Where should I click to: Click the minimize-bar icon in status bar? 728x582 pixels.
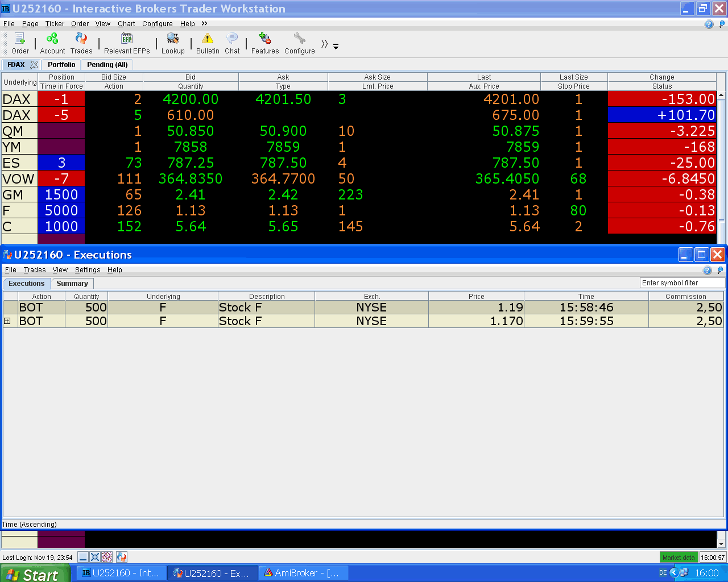tap(83, 557)
